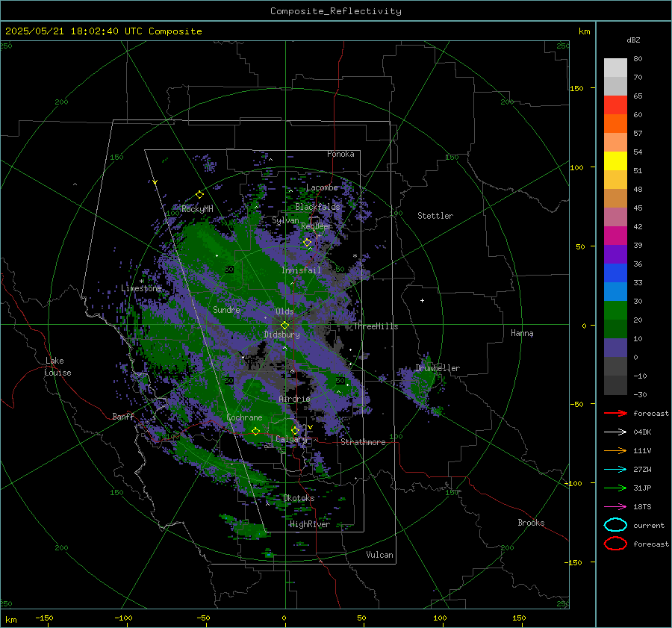Viewport: 672px width, 628px height.
Task: Click the red forecast ellipse icon
Action: pos(615,544)
